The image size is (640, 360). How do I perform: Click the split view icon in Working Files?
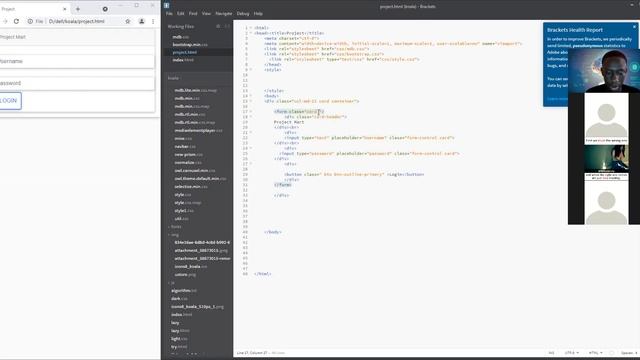227,27
